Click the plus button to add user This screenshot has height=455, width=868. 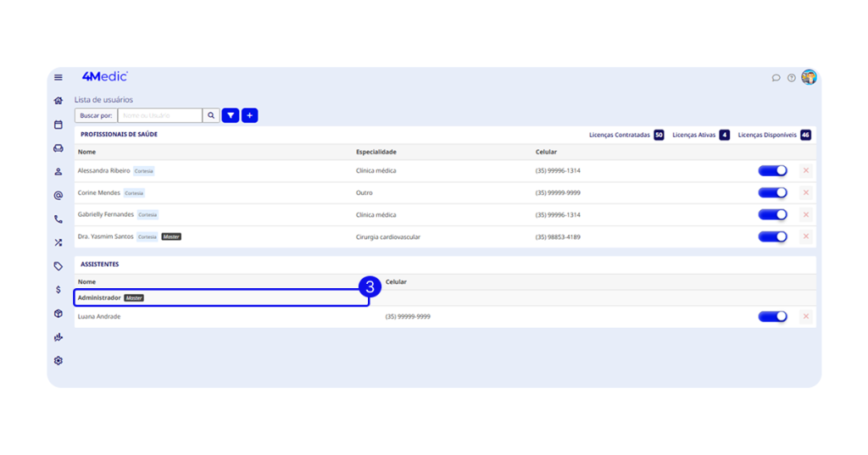[x=249, y=115]
